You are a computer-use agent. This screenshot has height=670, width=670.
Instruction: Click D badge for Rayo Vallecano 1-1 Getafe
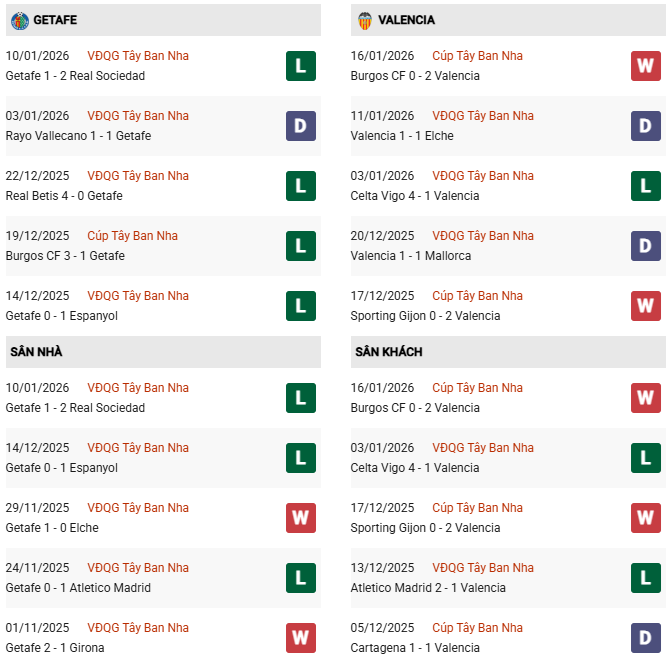pyautogui.click(x=300, y=126)
